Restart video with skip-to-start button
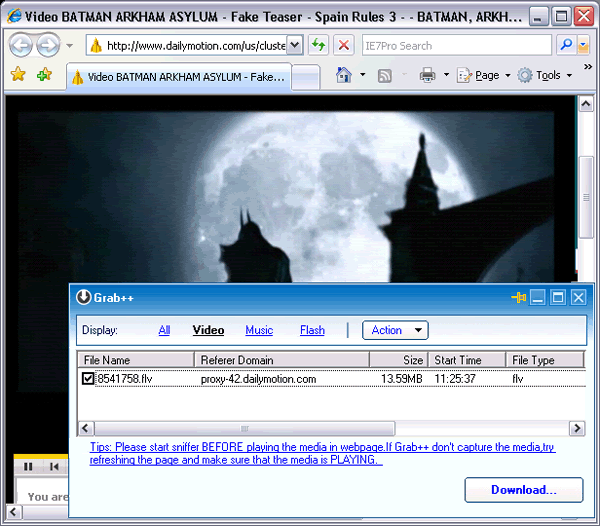Screen dimensions: 600x526 54,466
